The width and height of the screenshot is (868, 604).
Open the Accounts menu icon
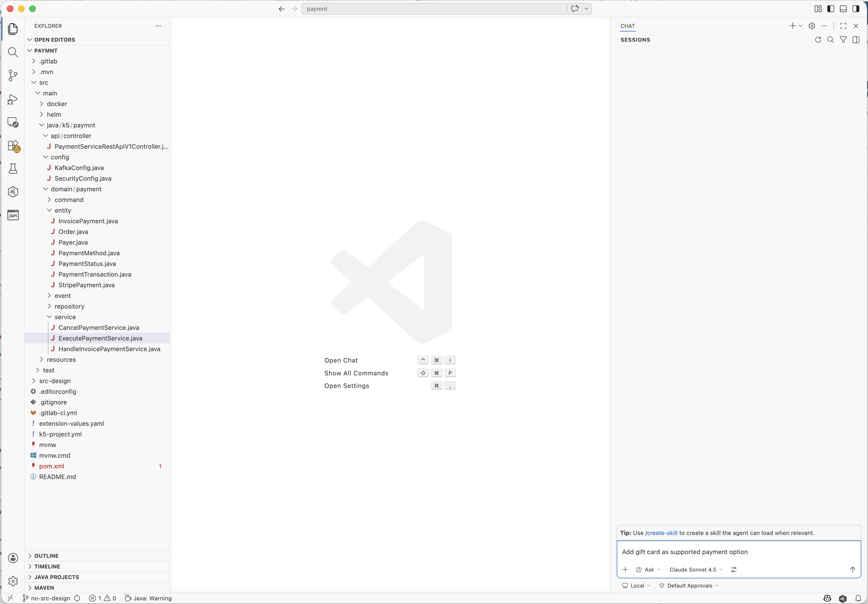[13, 558]
